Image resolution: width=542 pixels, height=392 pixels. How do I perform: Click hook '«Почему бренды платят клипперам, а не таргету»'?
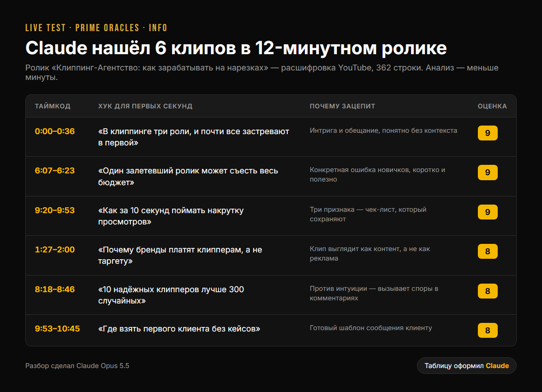point(180,255)
